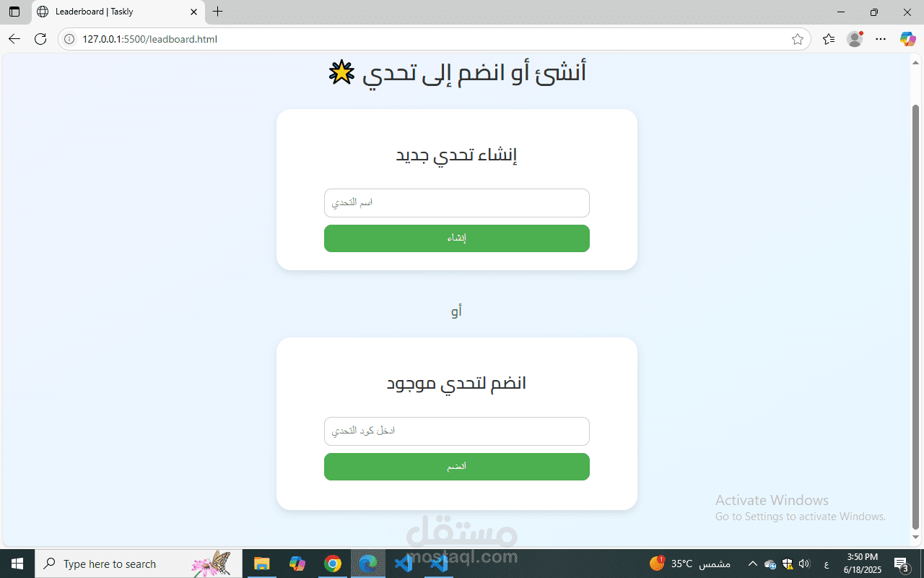
Task: Open the favorites list icon
Action: pos(829,39)
